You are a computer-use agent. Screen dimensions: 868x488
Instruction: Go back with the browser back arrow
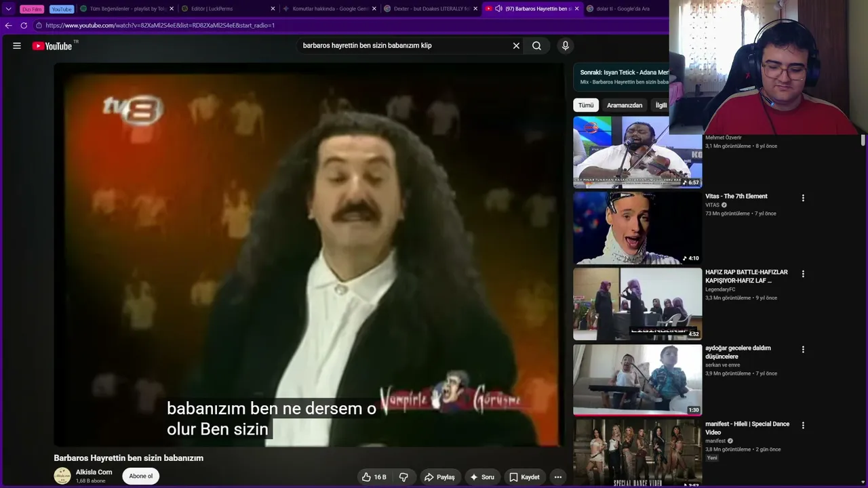point(8,25)
